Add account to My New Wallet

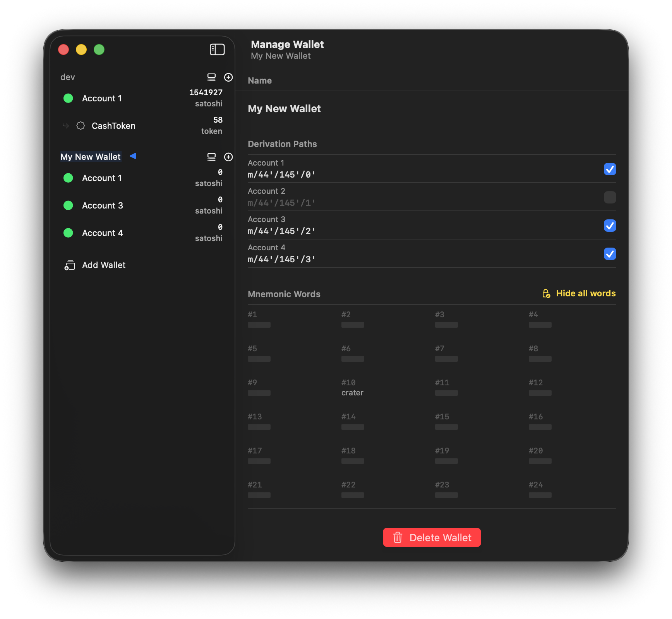click(x=228, y=157)
